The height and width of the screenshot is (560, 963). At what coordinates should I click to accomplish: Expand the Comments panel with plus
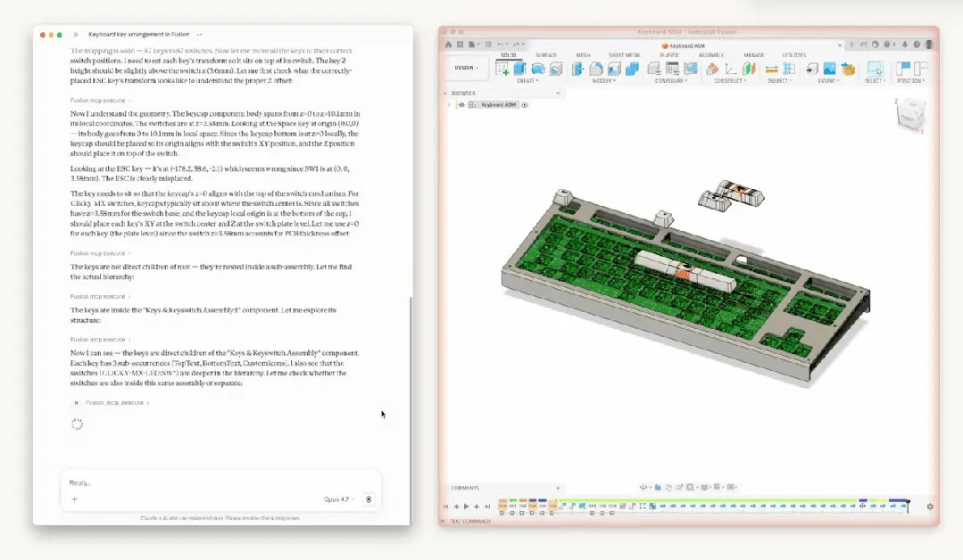pyautogui.click(x=558, y=488)
